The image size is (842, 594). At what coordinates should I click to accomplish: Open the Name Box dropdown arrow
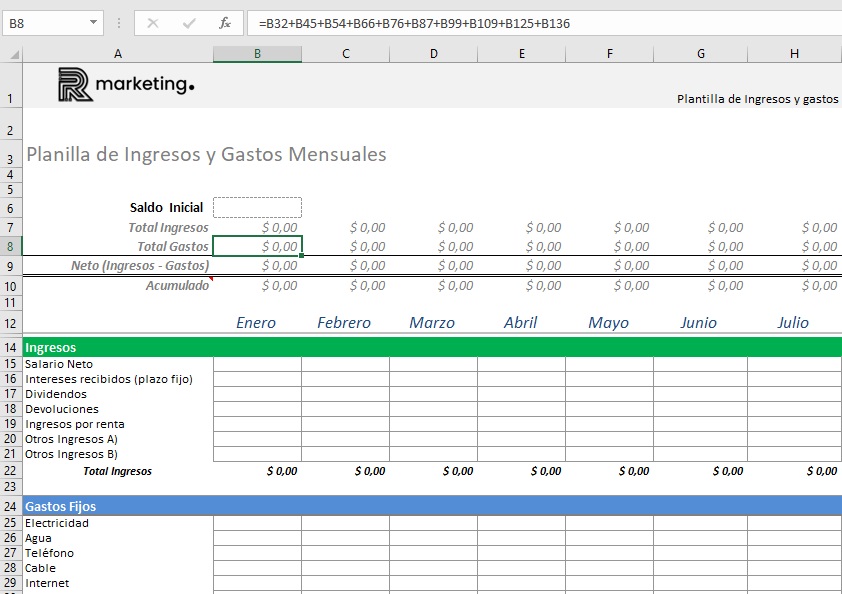click(93, 23)
